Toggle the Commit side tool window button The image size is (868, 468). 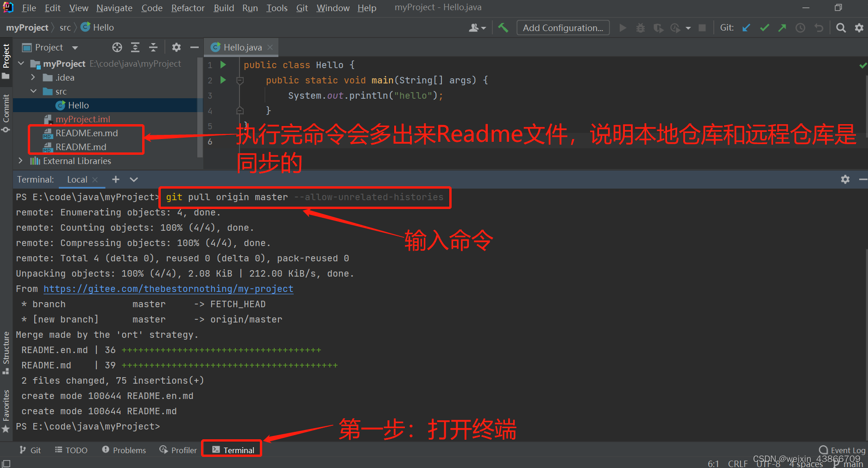coord(6,113)
